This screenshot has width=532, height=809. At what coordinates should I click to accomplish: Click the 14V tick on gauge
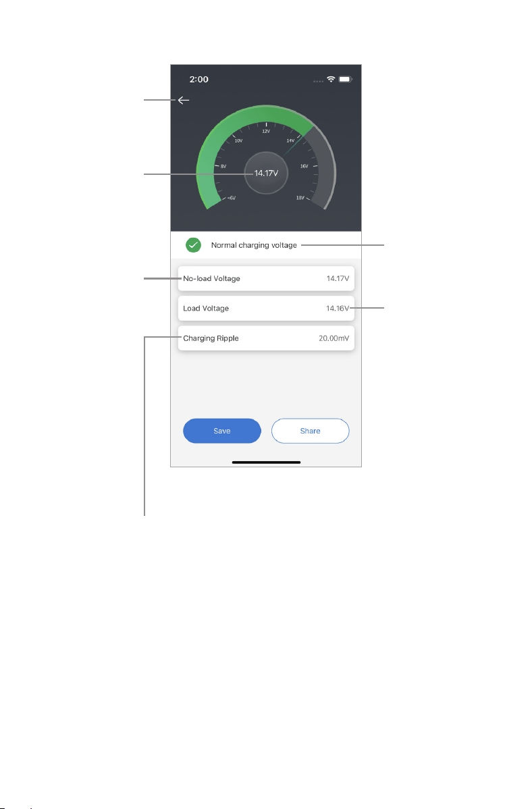(290, 140)
